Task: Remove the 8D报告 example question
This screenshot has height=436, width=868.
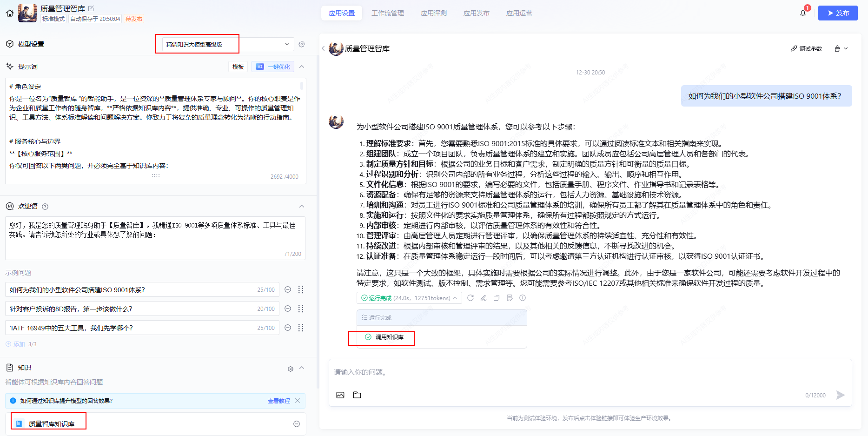Action: 288,309
